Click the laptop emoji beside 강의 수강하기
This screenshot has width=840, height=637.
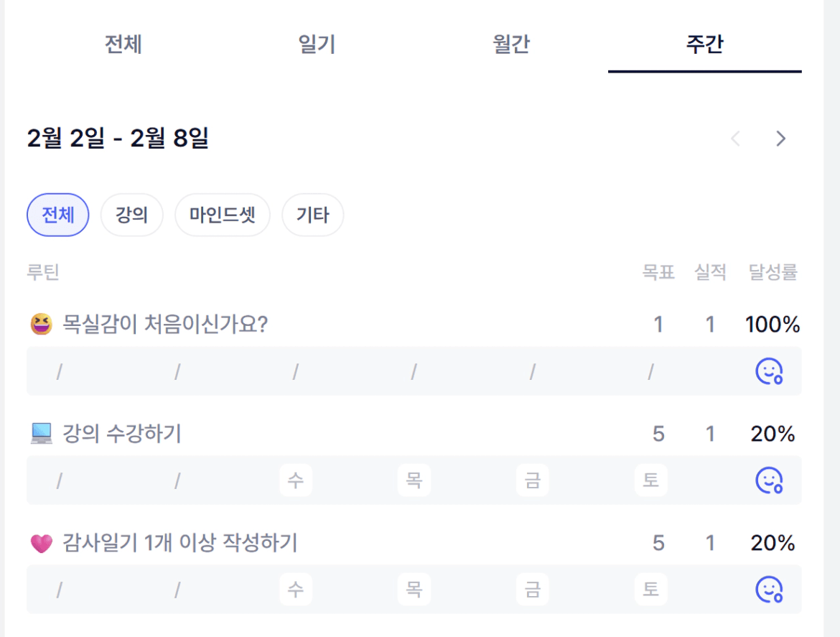(42, 434)
